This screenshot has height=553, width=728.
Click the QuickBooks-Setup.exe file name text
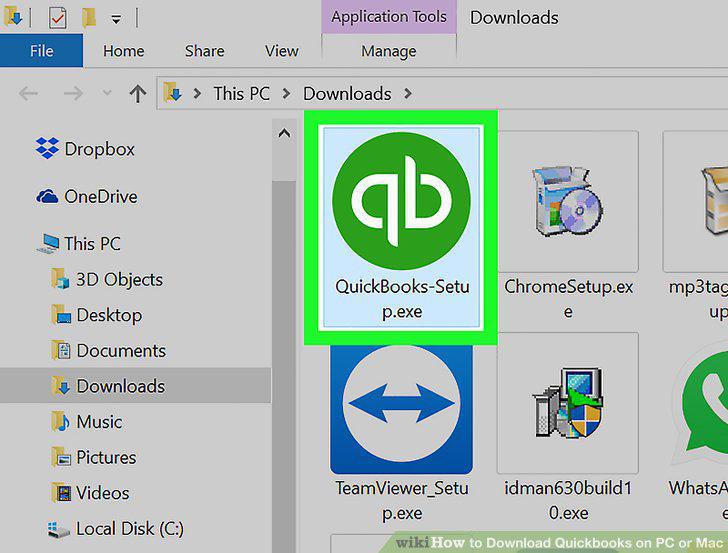402,299
